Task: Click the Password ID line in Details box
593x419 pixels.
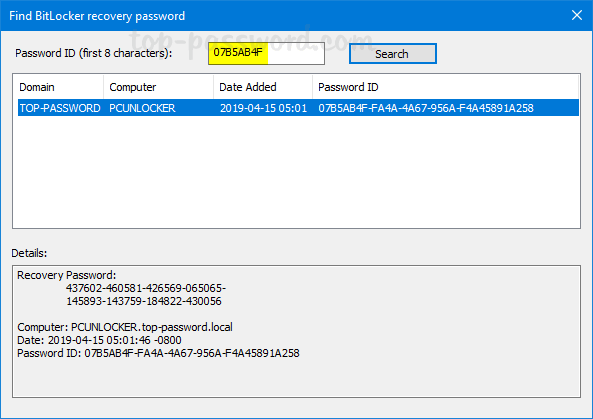Action: pos(158,353)
